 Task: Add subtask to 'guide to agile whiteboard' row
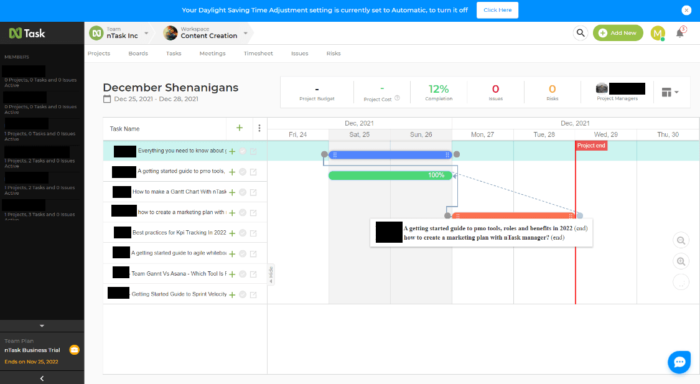point(232,254)
